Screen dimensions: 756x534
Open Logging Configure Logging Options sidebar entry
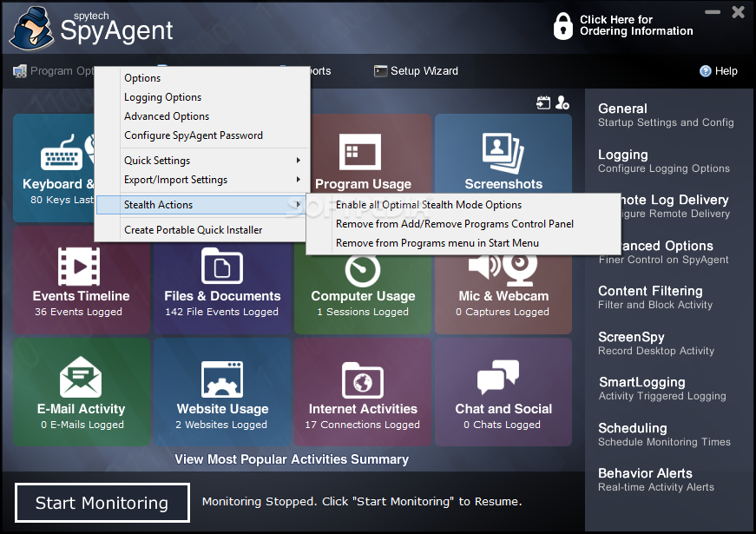coord(664,161)
